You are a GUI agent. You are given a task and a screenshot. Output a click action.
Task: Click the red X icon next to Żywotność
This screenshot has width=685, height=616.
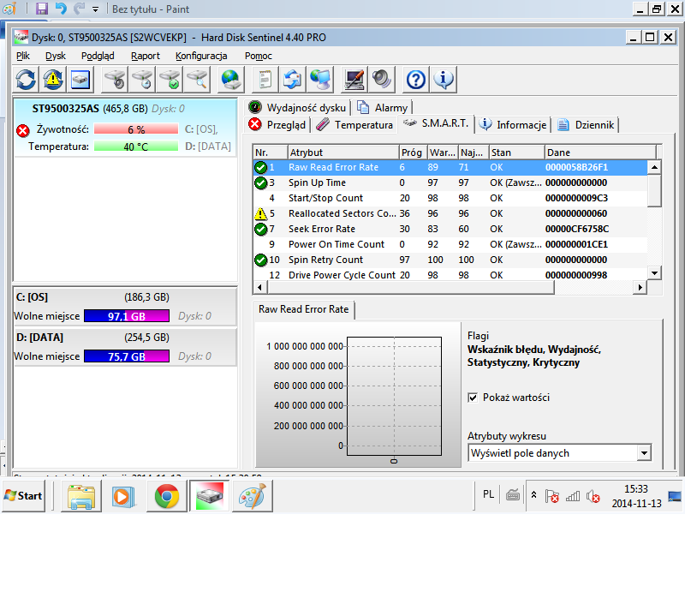point(23,130)
